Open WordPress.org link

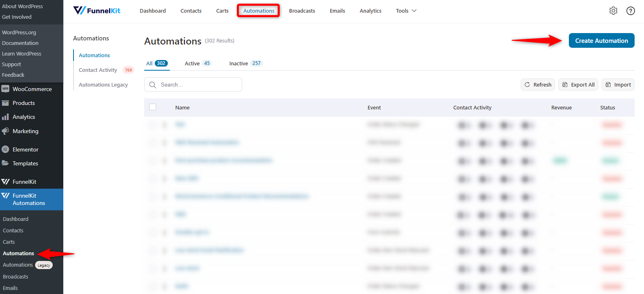point(19,32)
